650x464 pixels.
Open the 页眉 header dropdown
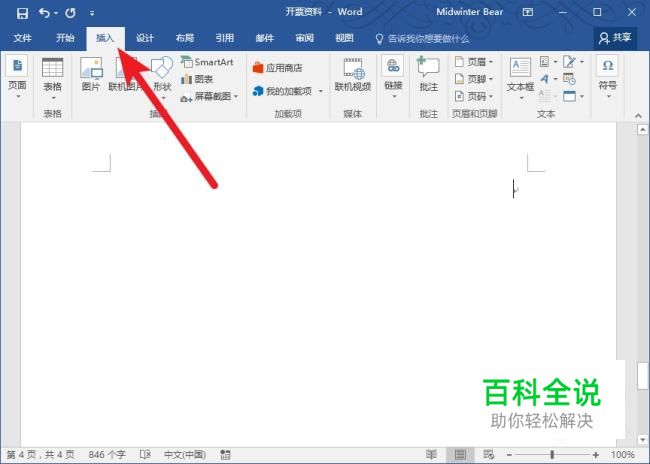pyautogui.click(x=474, y=62)
